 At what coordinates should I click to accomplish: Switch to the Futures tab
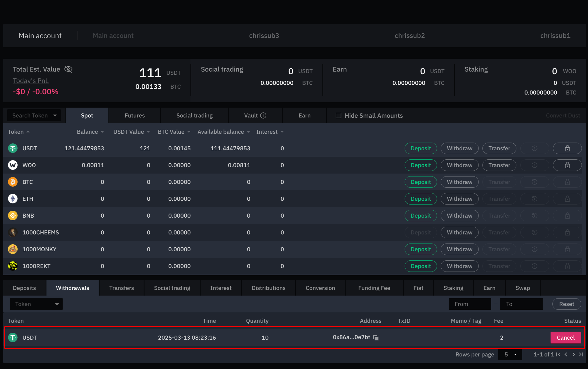[135, 116]
